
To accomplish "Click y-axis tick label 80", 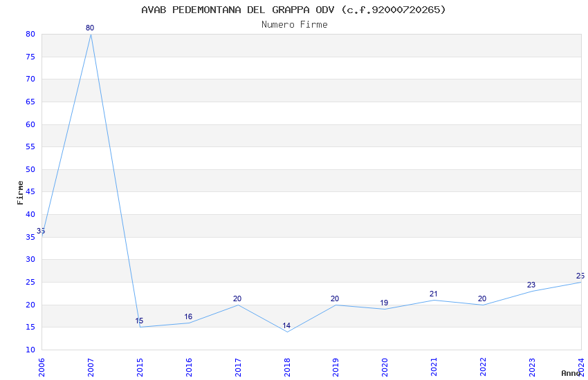I will point(30,34).
